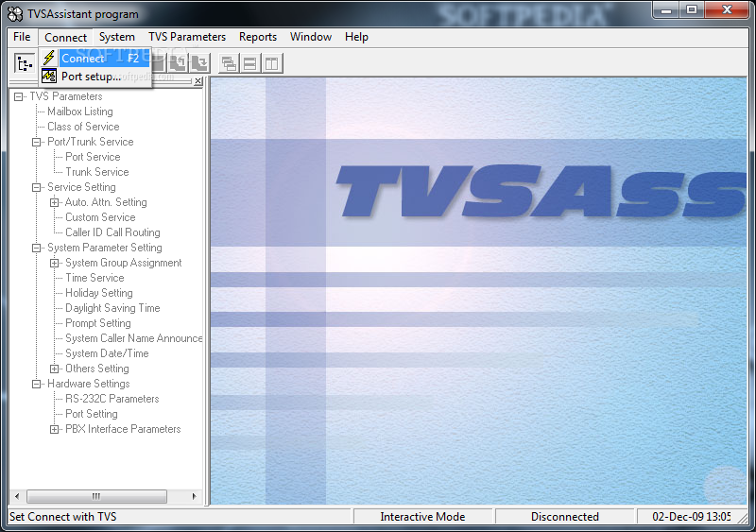This screenshot has height=532, width=756.
Task: Close the open Connect menu from the menu bar
Action: click(x=65, y=37)
